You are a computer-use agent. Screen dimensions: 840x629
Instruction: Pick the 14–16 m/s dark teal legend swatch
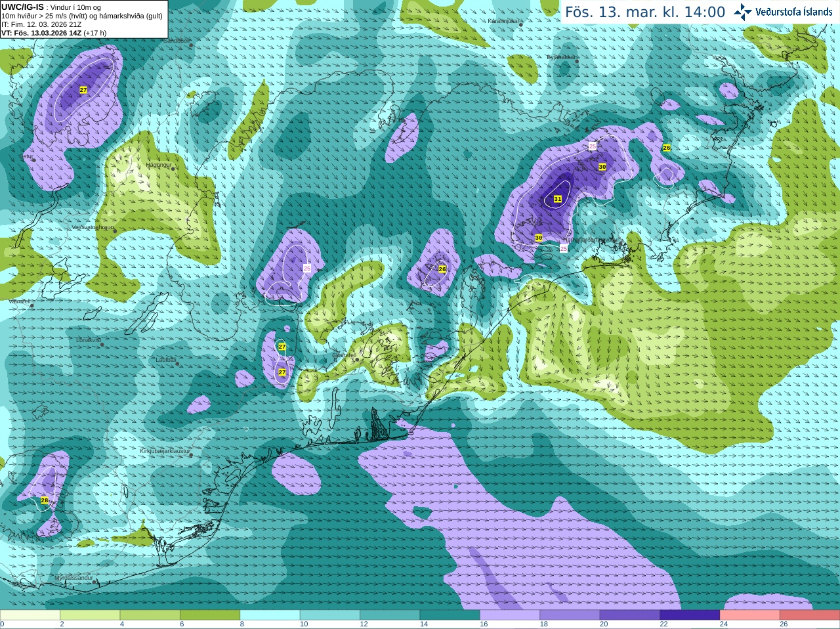tap(450, 615)
